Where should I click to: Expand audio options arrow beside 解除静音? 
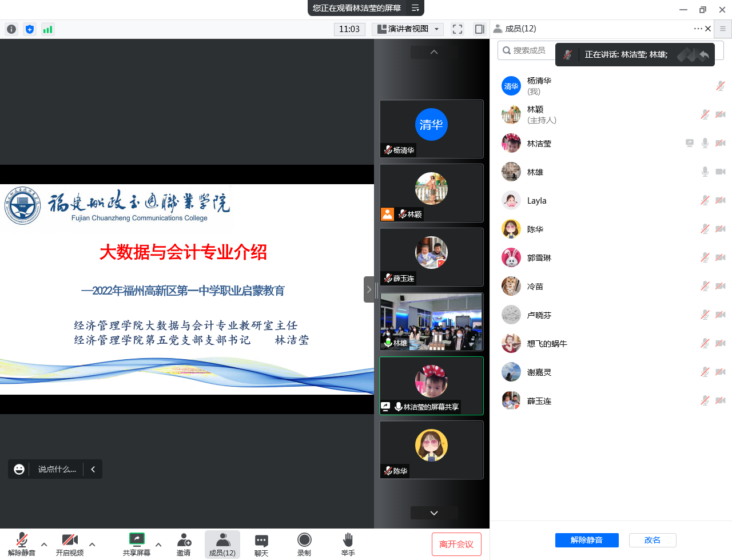point(44,545)
